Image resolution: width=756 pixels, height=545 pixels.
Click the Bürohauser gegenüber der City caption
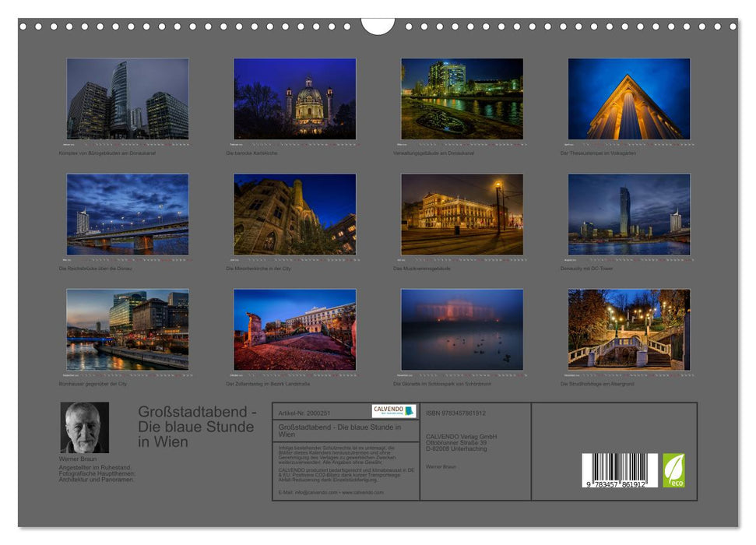pos(93,382)
